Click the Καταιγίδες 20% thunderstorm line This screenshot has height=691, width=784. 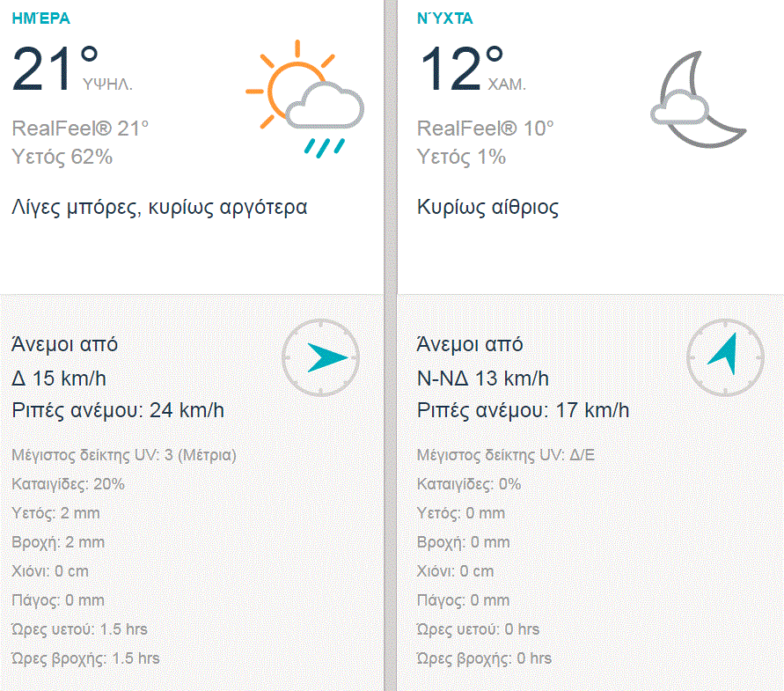69,484
